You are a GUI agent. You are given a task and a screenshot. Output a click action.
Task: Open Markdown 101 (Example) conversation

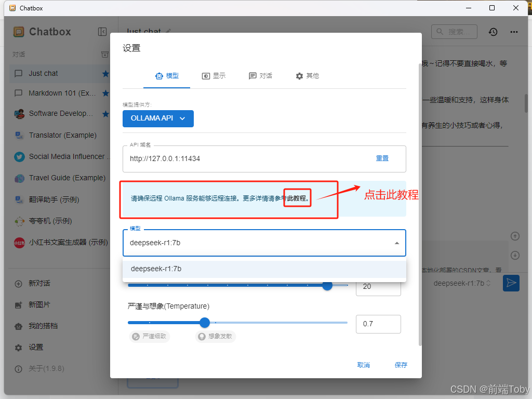(59, 93)
